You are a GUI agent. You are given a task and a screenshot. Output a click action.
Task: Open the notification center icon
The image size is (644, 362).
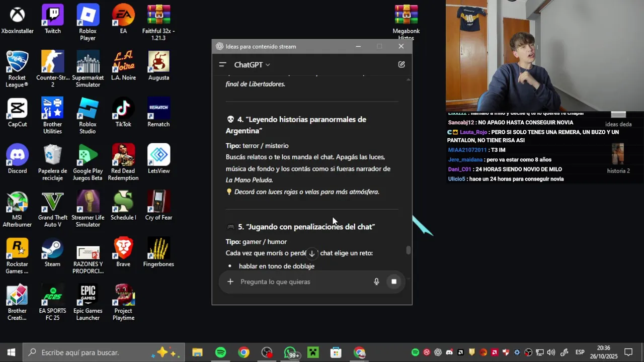tap(628, 352)
